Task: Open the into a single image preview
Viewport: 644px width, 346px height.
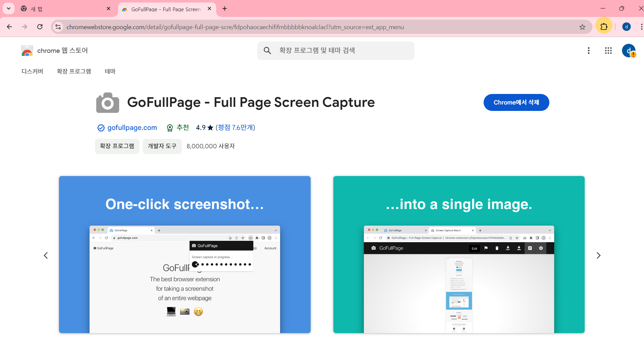Action: [459, 254]
